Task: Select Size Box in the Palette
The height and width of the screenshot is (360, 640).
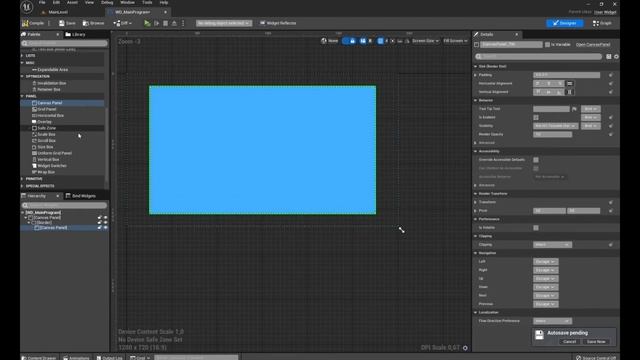Action: pos(45,147)
